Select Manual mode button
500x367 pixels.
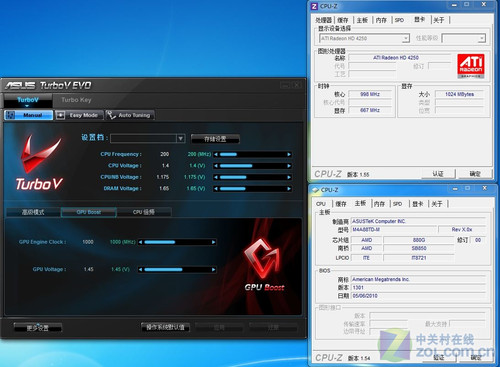29,115
